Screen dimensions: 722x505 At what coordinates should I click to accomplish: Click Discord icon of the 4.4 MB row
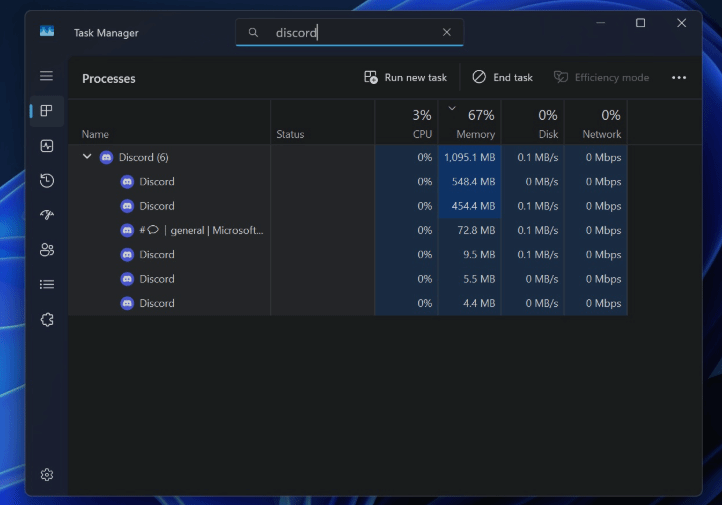(x=127, y=303)
